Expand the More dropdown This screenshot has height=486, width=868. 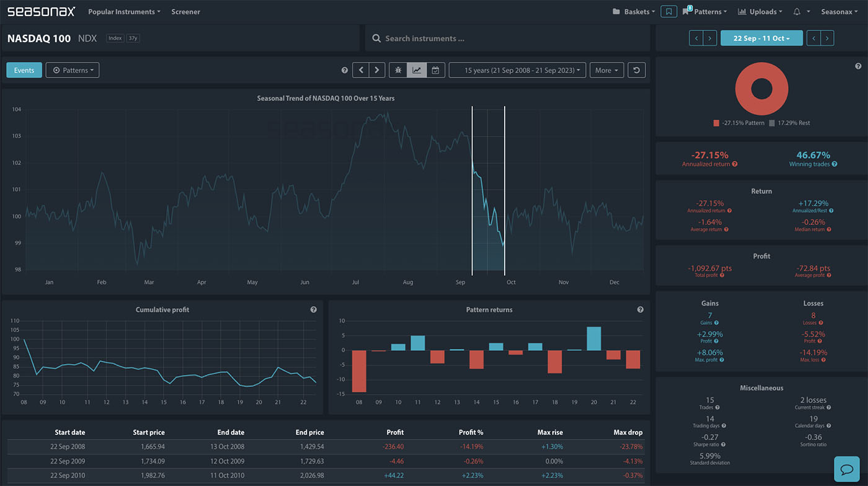pos(606,70)
